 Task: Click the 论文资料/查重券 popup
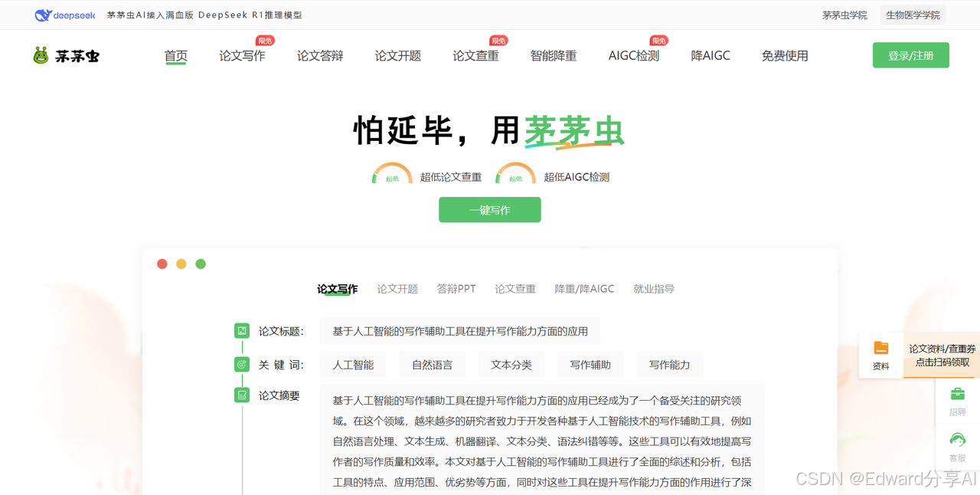click(942, 356)
